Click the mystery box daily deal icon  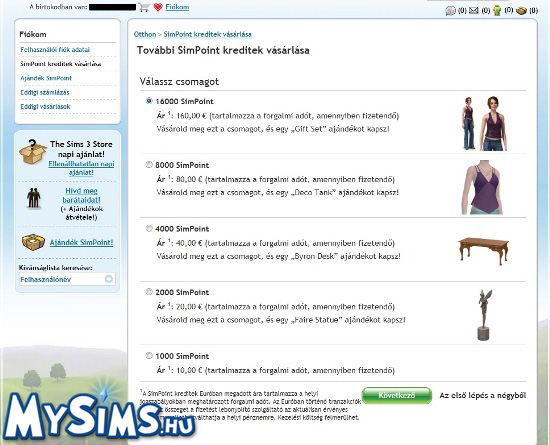tap(33, 152)
